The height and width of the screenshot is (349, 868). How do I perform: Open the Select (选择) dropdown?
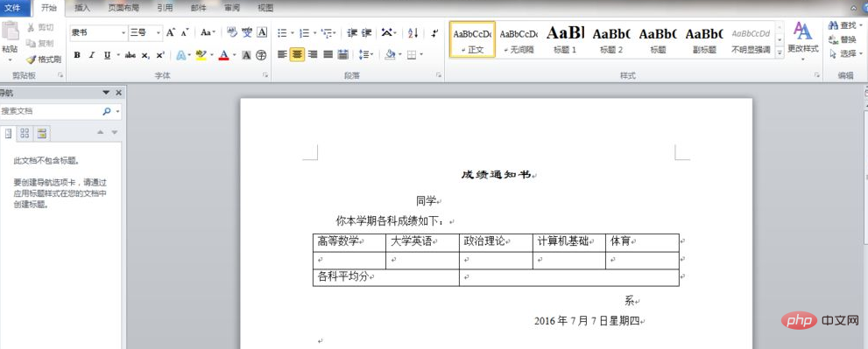click(846, 53)
